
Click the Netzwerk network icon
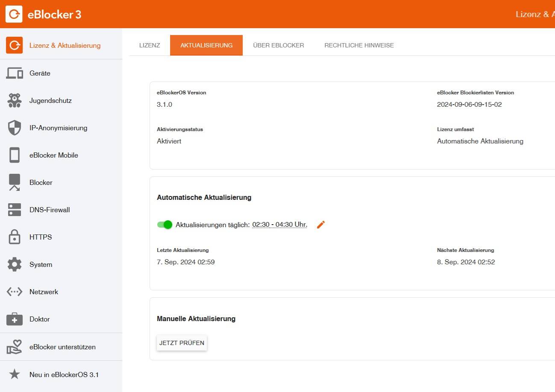(15, 292)
